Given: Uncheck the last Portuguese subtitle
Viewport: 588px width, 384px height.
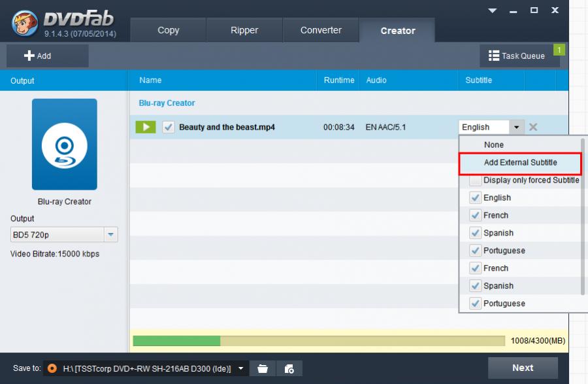Looking at the screenshot, I should (475, 304).
